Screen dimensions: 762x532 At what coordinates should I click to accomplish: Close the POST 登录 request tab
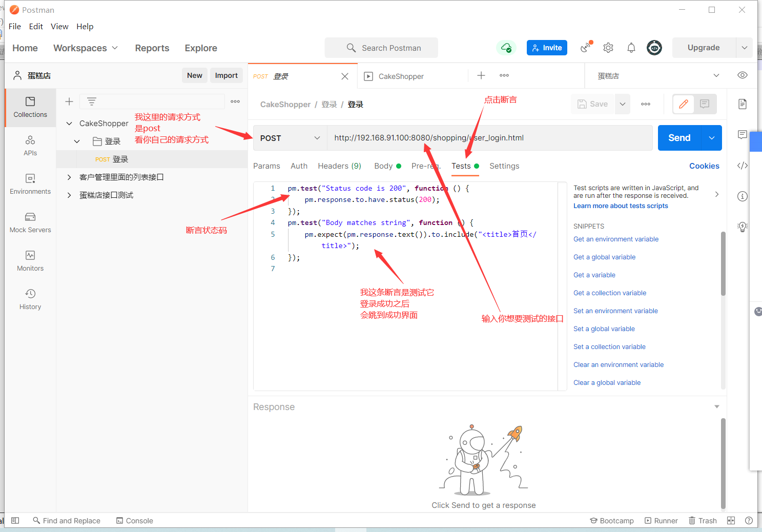click(345, 76)
